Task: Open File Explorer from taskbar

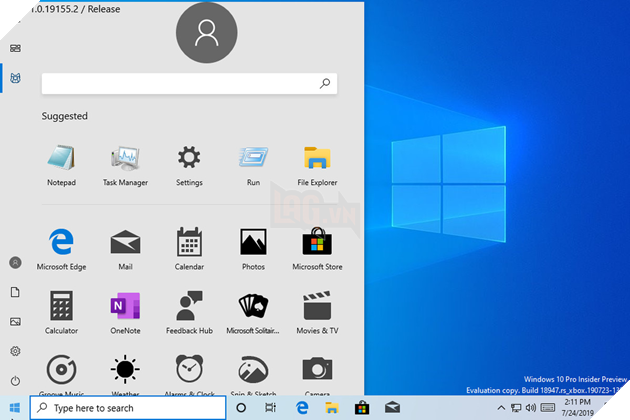Action: pos(331,408)
